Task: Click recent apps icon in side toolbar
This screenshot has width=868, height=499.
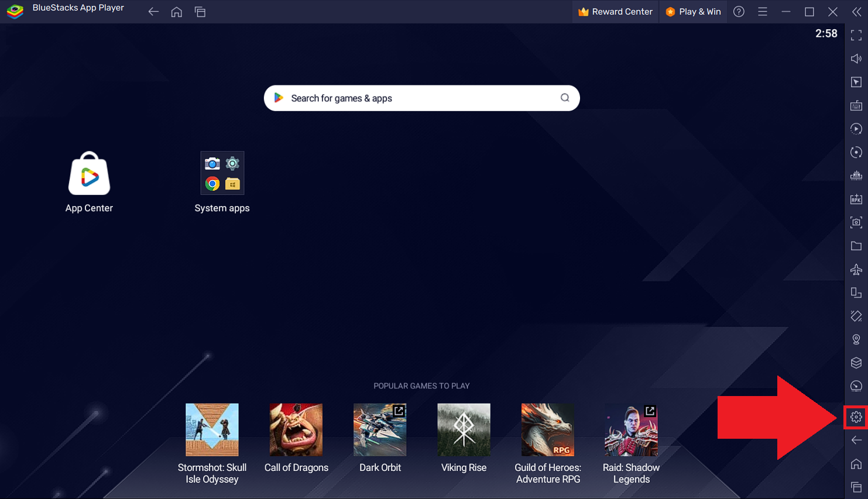Action: pyautogui.click(x=856, y=487)
